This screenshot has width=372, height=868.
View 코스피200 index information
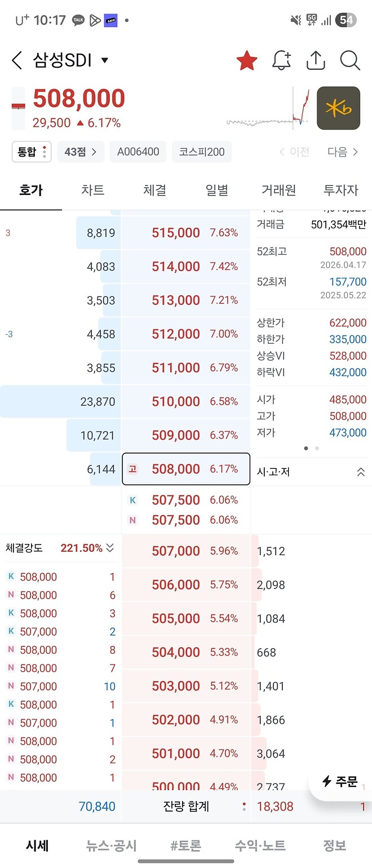click(201, 151)
